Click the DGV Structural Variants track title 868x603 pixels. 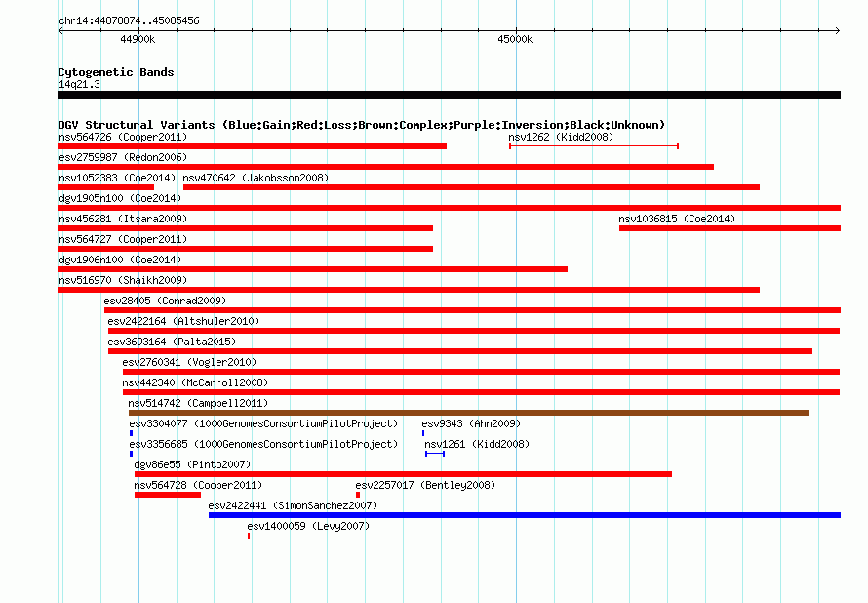[x=362, y=125]
